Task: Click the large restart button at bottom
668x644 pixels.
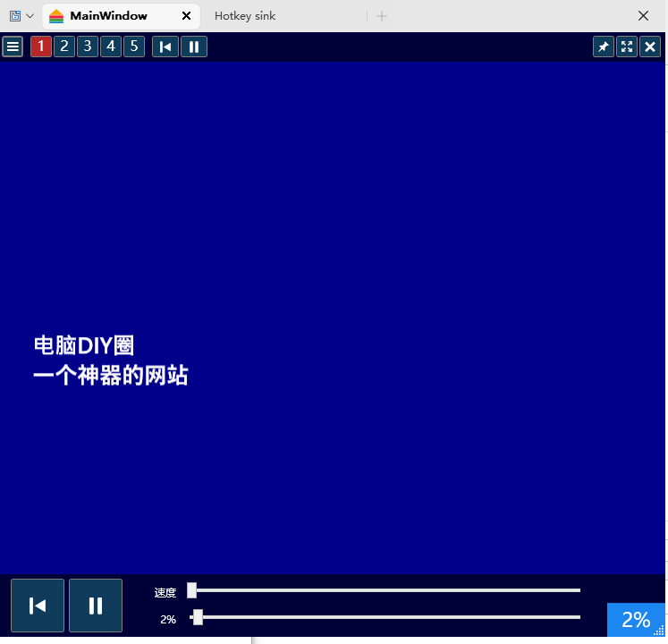Action: (38, 606)
